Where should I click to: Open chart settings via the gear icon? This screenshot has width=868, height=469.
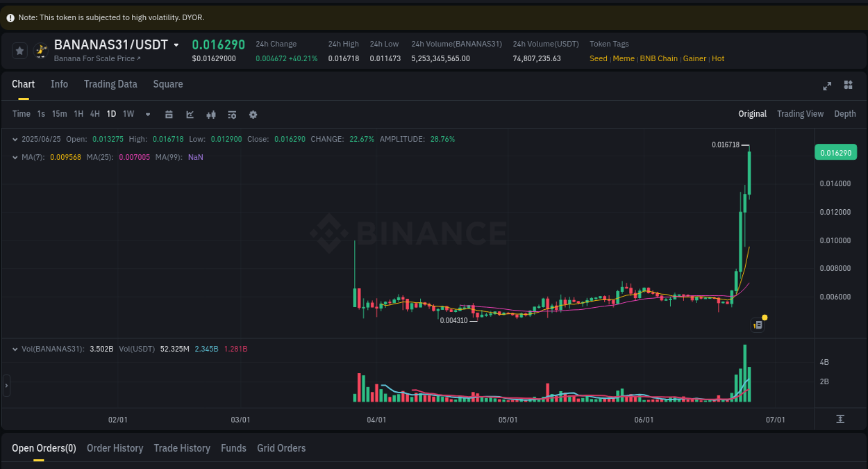coord(253,114)
